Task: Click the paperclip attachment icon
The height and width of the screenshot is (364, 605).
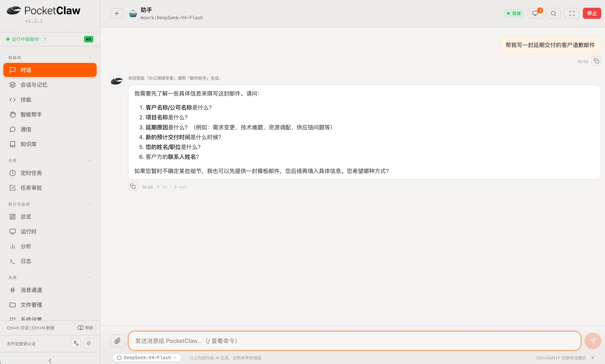Action: tap(117, 340)
